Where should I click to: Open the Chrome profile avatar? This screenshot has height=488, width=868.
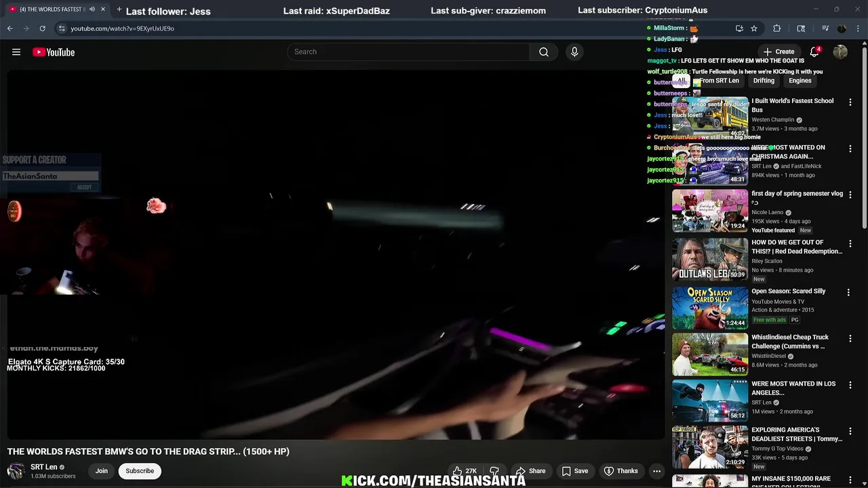coord(842,28)
